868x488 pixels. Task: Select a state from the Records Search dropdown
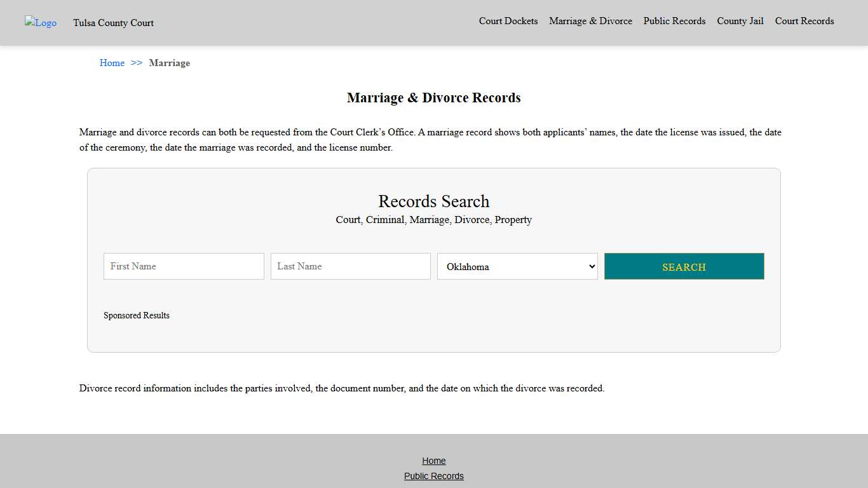click(517, 266)
